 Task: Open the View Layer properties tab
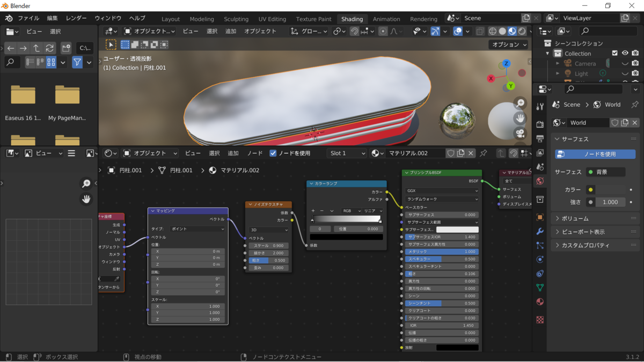[540, 153]
